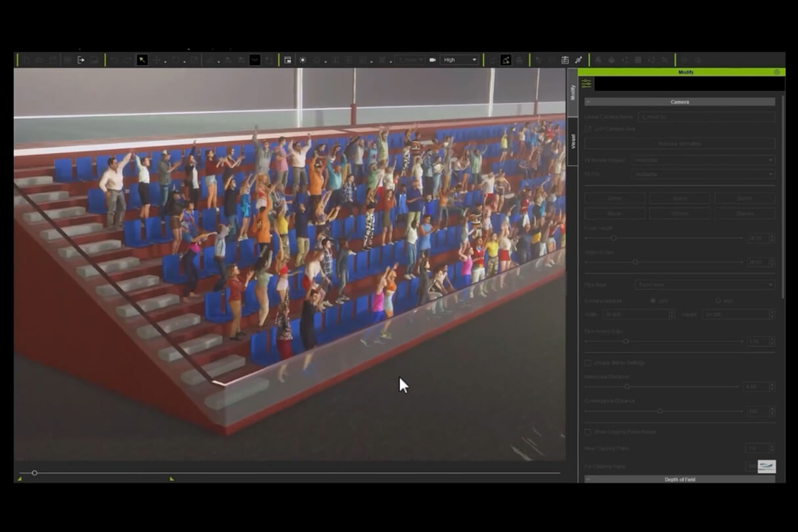Image resolution: width=798 pixels, height=532 pixels.
Task: Click the export icon in toolbar
Action: tap(81, 60)
